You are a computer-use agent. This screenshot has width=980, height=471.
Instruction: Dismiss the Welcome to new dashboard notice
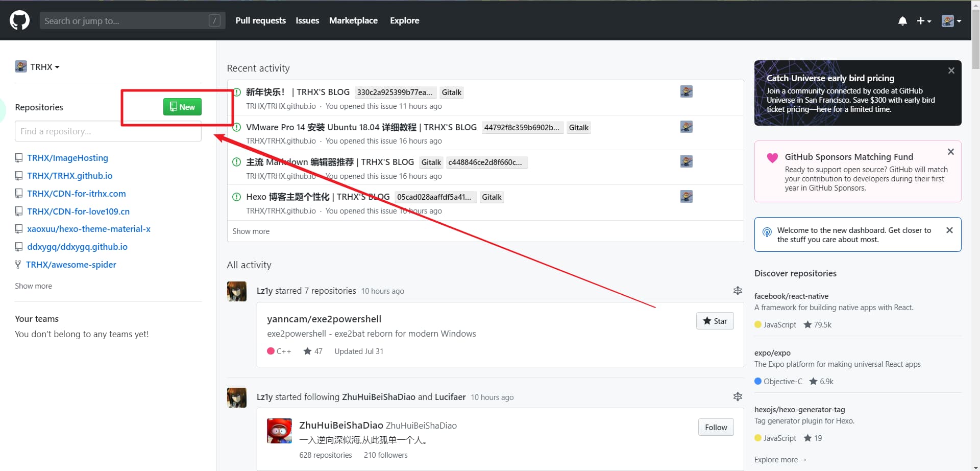point(949,230)
